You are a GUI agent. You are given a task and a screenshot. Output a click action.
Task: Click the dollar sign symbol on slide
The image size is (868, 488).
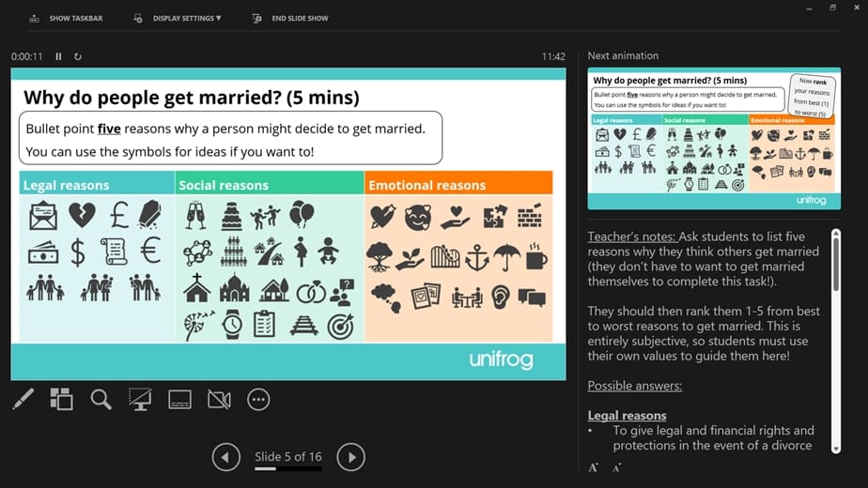click(x=78, y=252)
